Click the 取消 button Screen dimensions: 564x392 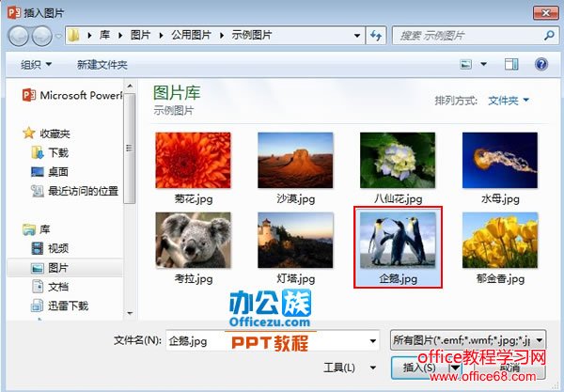tap(509, 368)
